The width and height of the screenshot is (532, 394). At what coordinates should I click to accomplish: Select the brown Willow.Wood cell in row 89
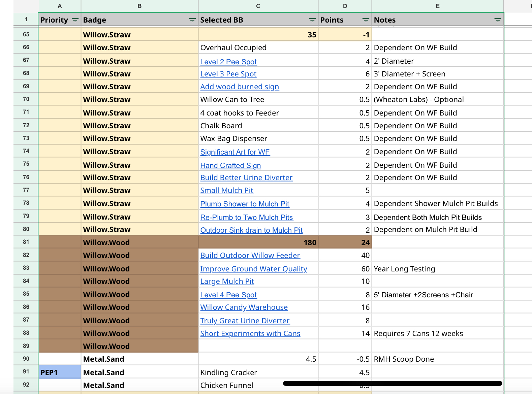click(x=139, y=346)
